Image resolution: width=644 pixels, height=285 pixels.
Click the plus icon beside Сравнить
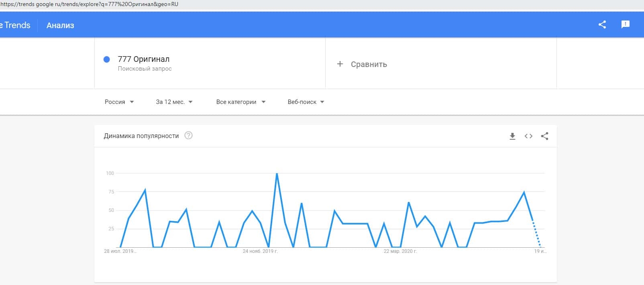[340, 64]
